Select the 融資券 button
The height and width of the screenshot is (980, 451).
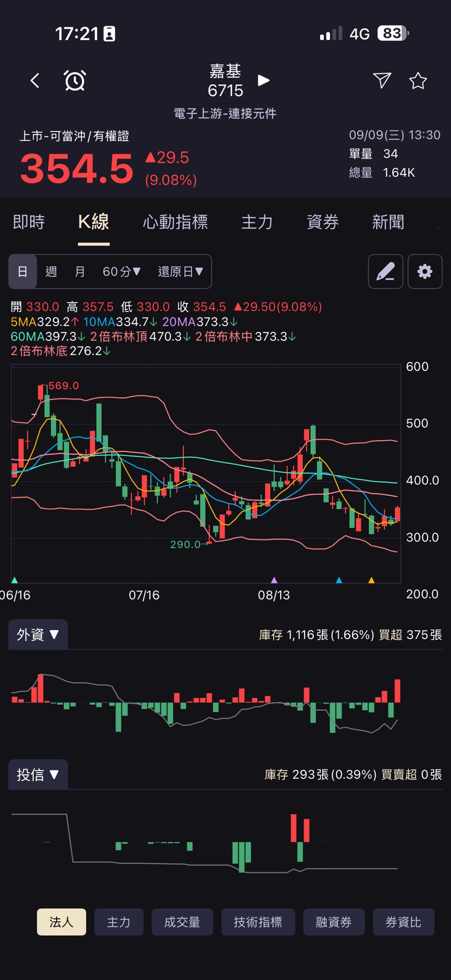tap(334, 922)
